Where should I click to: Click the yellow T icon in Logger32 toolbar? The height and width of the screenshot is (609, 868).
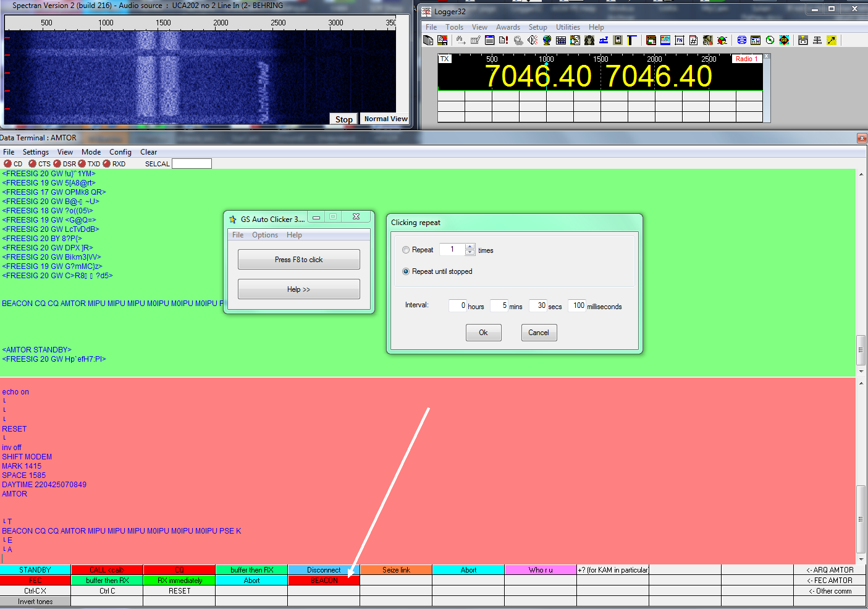631,40
